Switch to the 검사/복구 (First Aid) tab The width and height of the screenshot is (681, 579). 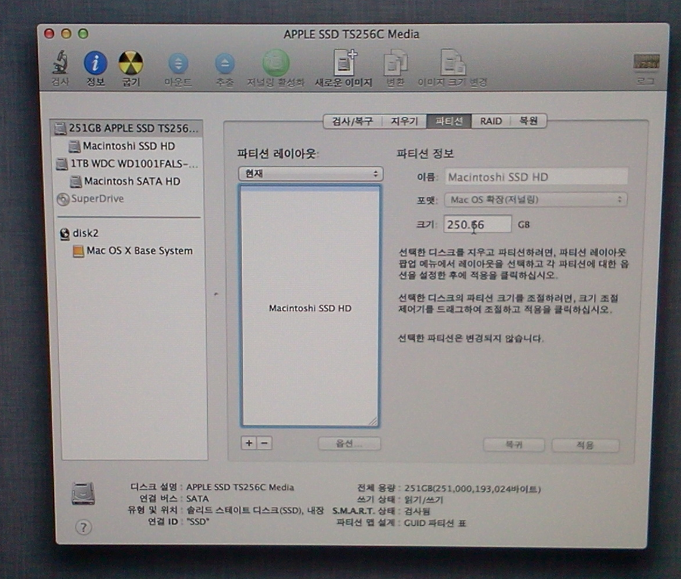click(x=352, y=121)
